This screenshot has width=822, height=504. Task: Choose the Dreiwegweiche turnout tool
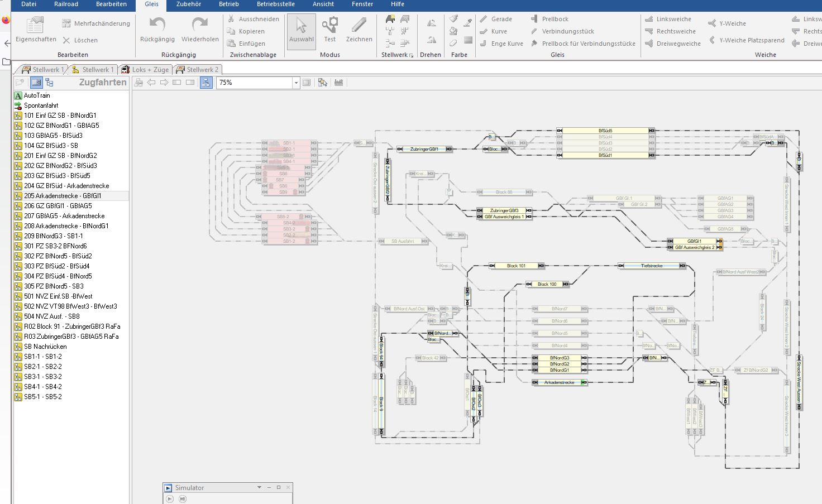coord(673,44)
